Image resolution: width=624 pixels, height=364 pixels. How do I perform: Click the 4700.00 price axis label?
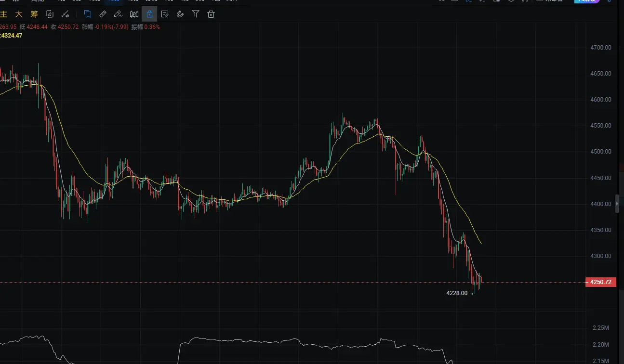tap(600, 48)
